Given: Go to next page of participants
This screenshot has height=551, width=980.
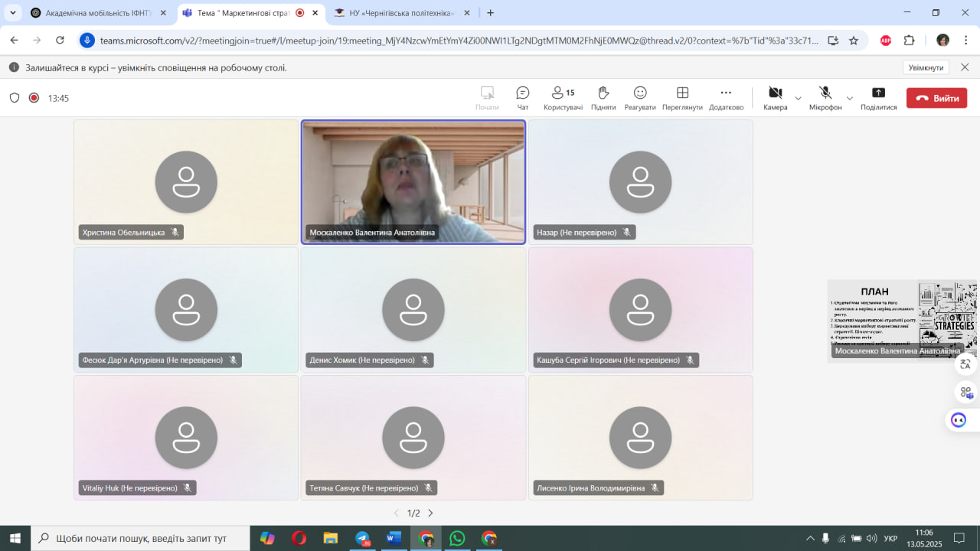Looking at the screenshot, I should click(430, 513).
